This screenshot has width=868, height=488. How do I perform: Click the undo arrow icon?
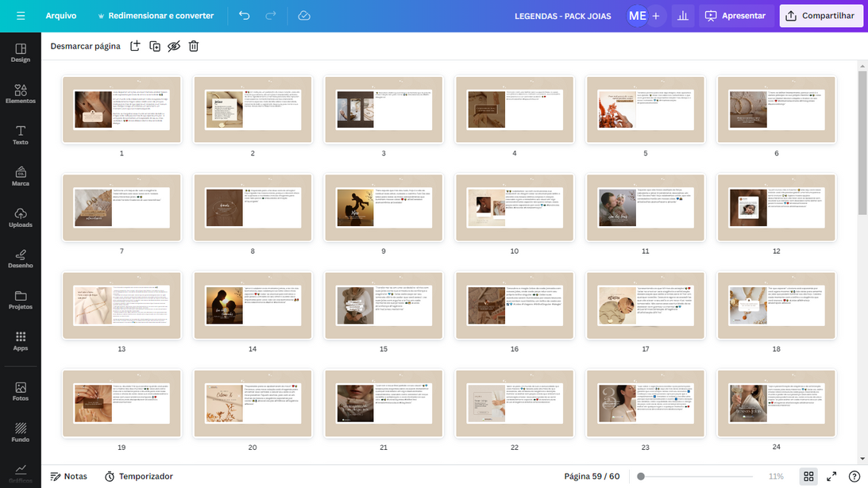(x=244, y=16)
